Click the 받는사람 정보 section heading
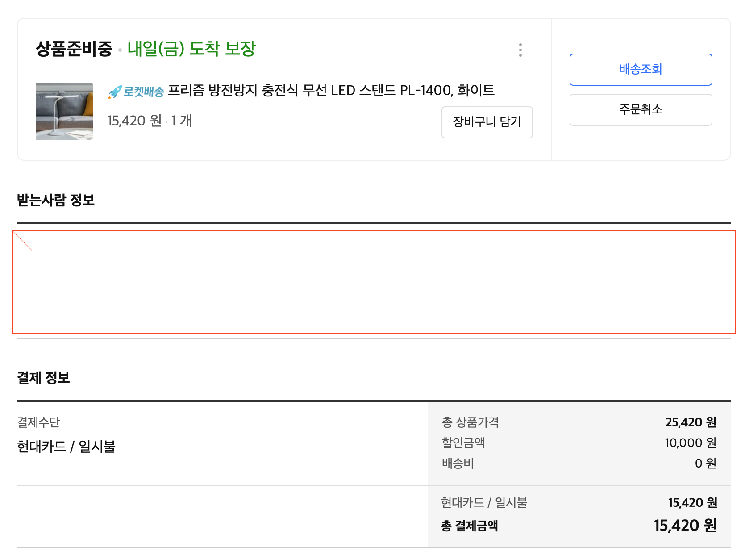 56,200
